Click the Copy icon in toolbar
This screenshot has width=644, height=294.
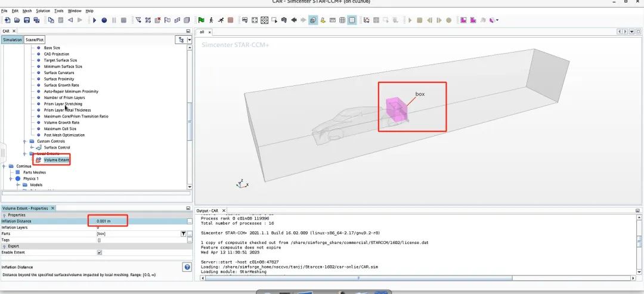click(x=51, y=20)
